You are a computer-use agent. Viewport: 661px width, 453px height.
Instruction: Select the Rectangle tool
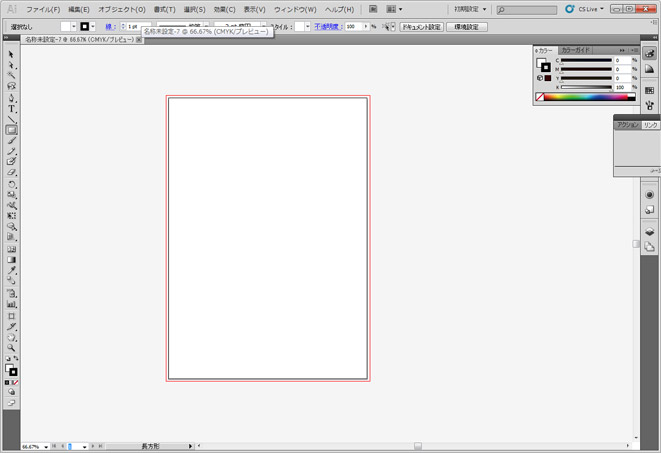pos(12,130)
